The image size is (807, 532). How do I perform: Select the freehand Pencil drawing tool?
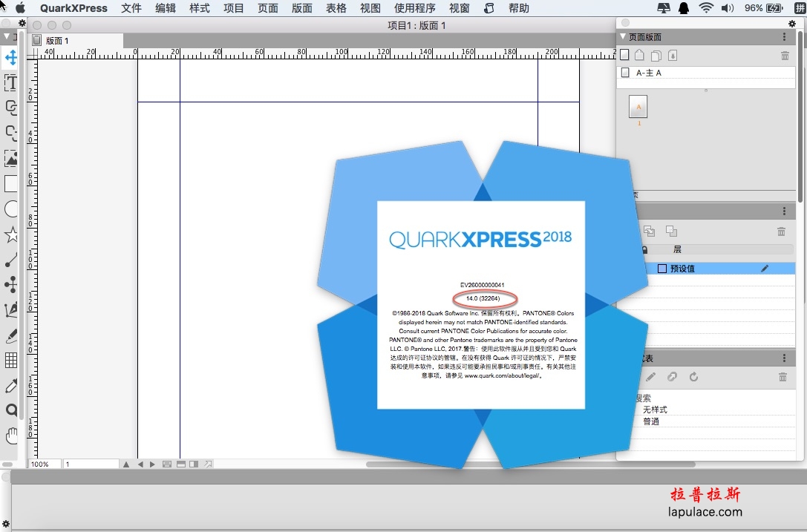point(11,335)
